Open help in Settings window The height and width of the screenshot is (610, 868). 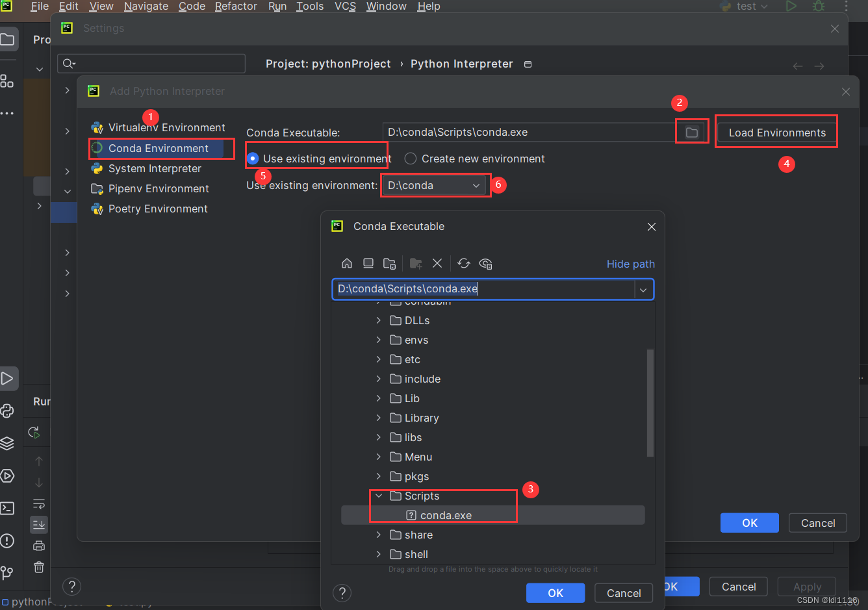click(71, 587)
